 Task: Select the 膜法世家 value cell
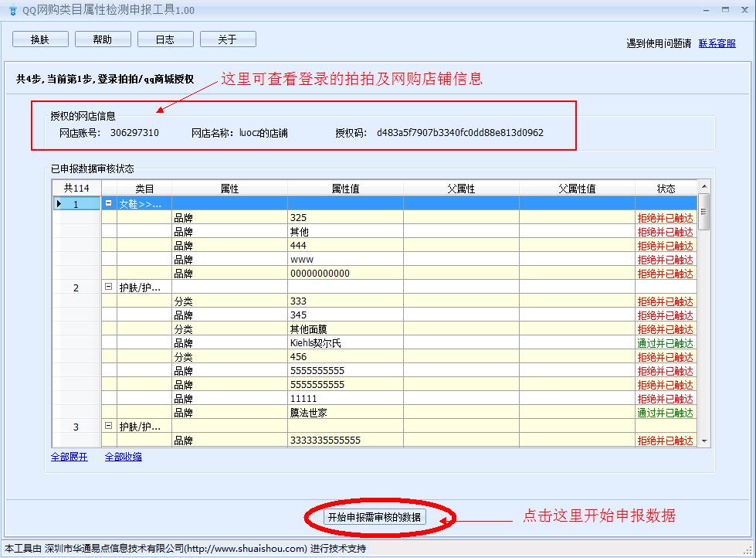[345, 413]
